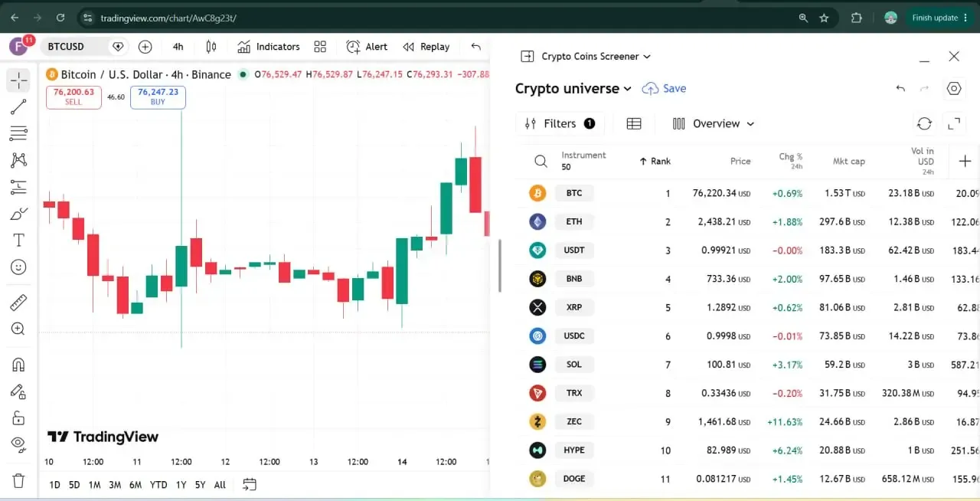Toggle lock all drawing tools
980x501 pixels.
pyautogui.click(x=18, y=417)
